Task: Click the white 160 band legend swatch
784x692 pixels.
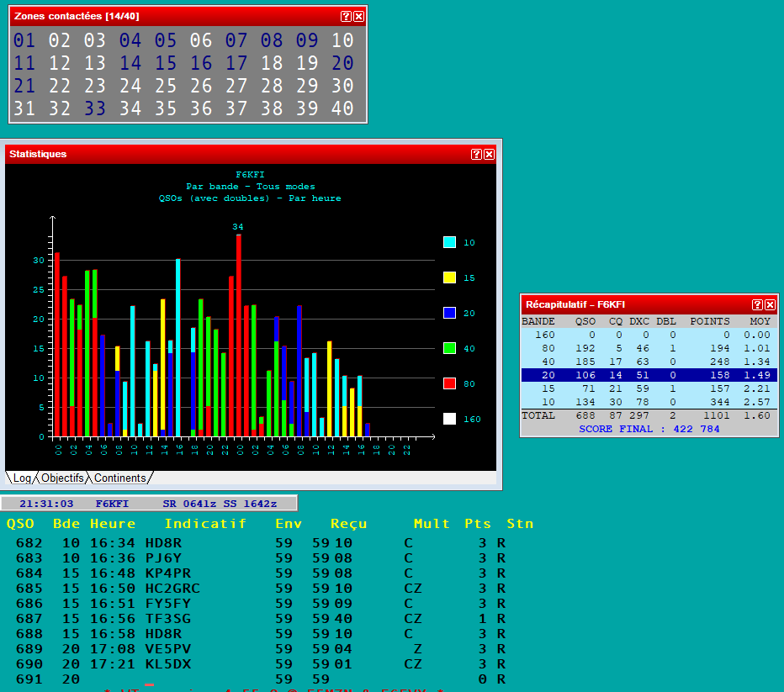Action: tap(449, 419)
